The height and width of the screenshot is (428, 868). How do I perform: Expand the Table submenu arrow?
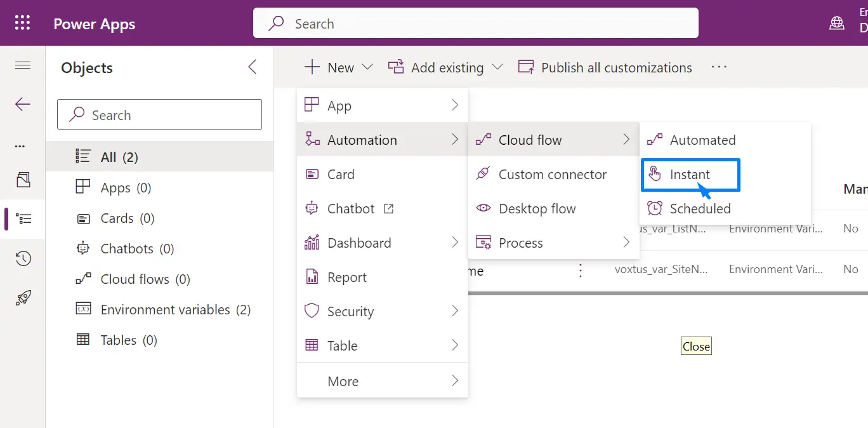[455, 345]
